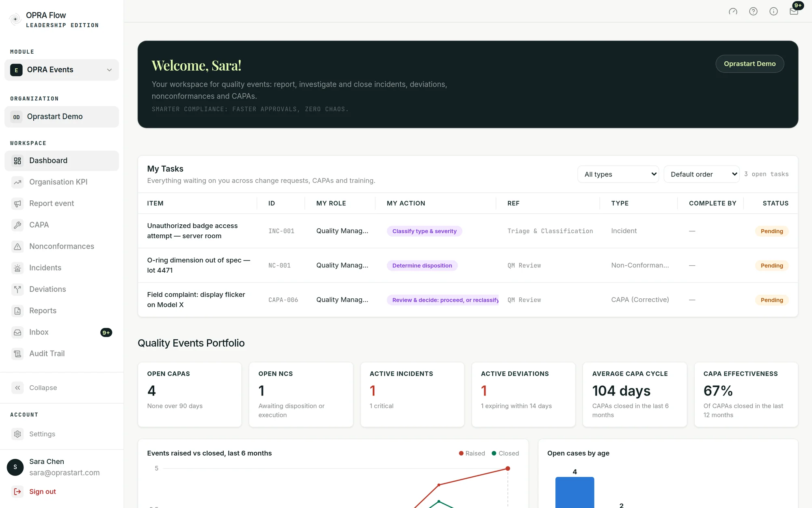Open the Open NCs card
Viewport: 812px width, 508px height.
tap(301, 395)
